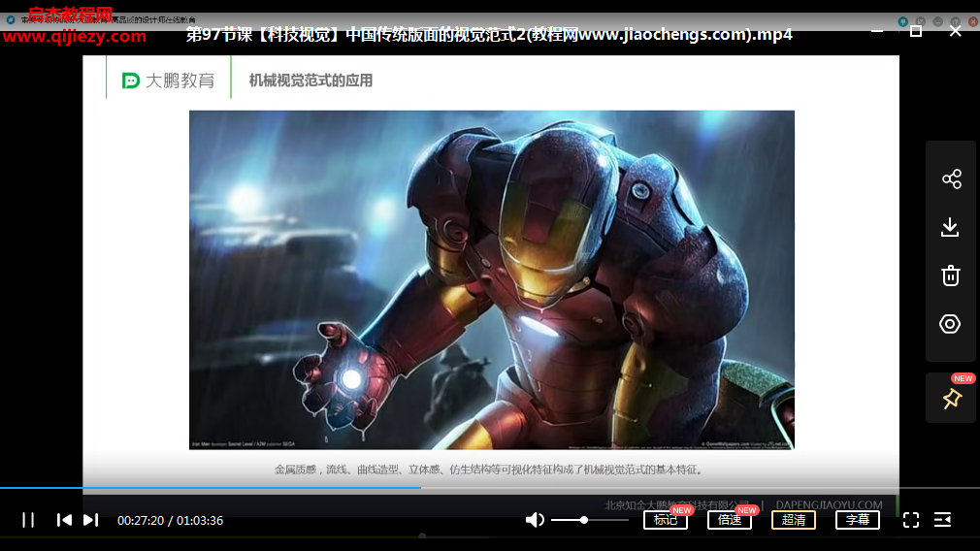Click the 大鹏教育 logo in the slide
Image resolution: width=980 pixels, height=551 pixels.
click(168, 81)
